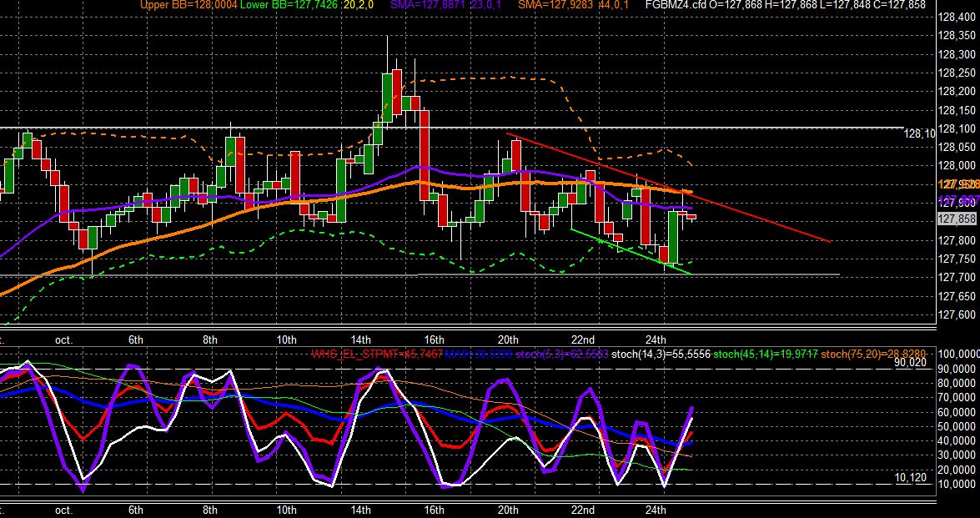Click '24th' on the bottom oscillator date axis
Screen dimensions: 980x518
[656, 510]
